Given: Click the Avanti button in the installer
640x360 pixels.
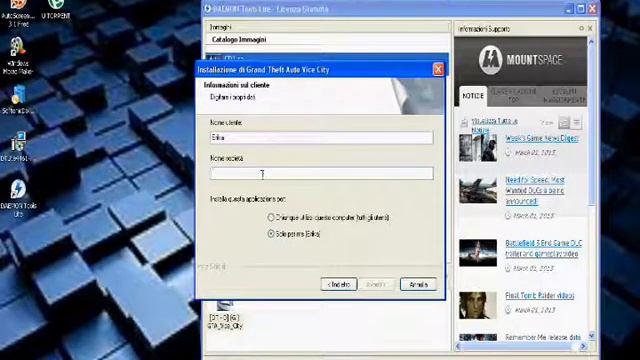Looking at the screenshot, I should pyautogui.click(x=376, y=284).
